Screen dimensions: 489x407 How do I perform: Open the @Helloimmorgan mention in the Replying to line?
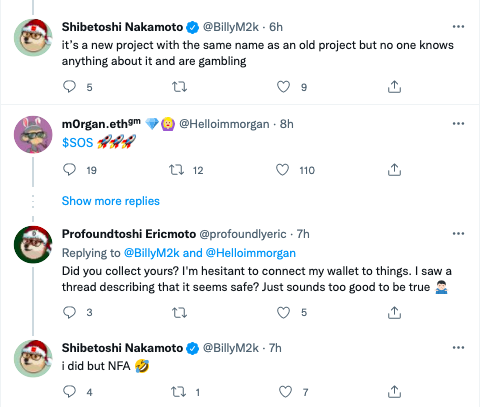pos(251,253)
